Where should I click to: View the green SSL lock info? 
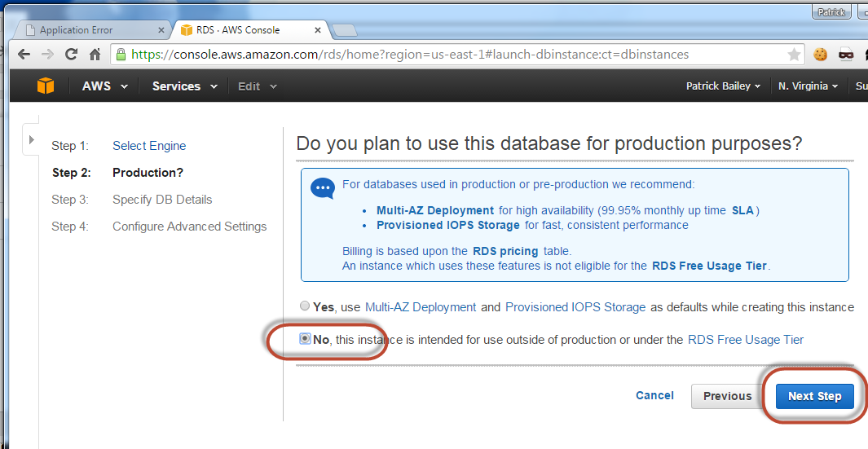[x=121, y=55]
